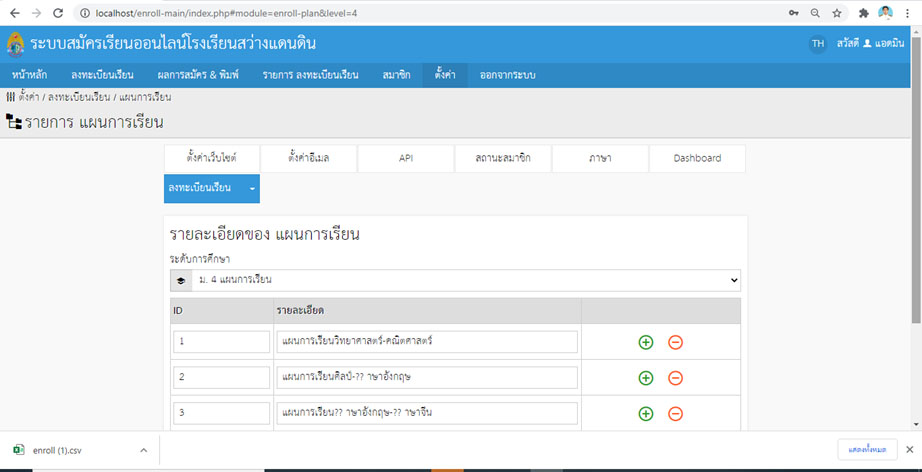Image resolution: width=922 pixels, height=472 pixels.
Task: Switch to the Dashboard tab
Action: click(696, 158)
